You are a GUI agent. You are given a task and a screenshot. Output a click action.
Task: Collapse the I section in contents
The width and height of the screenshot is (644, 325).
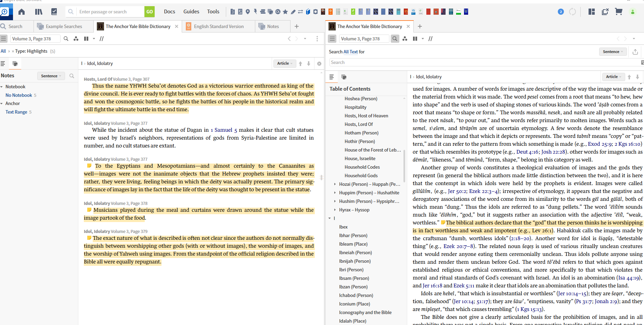[330, 218]
